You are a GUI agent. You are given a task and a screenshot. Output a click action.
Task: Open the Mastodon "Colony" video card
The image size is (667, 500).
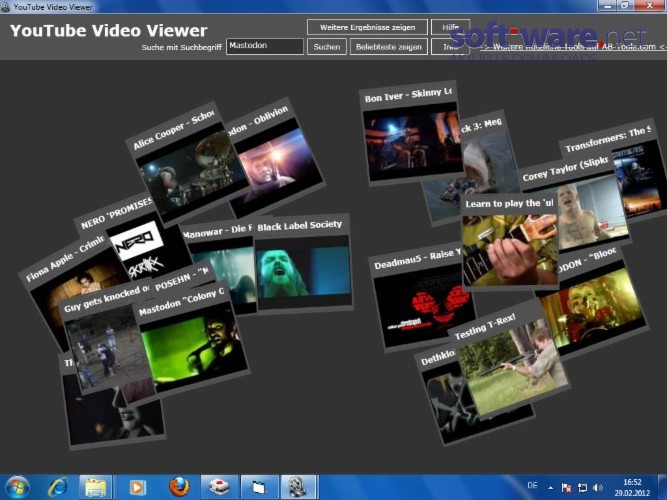coord(191,336)
